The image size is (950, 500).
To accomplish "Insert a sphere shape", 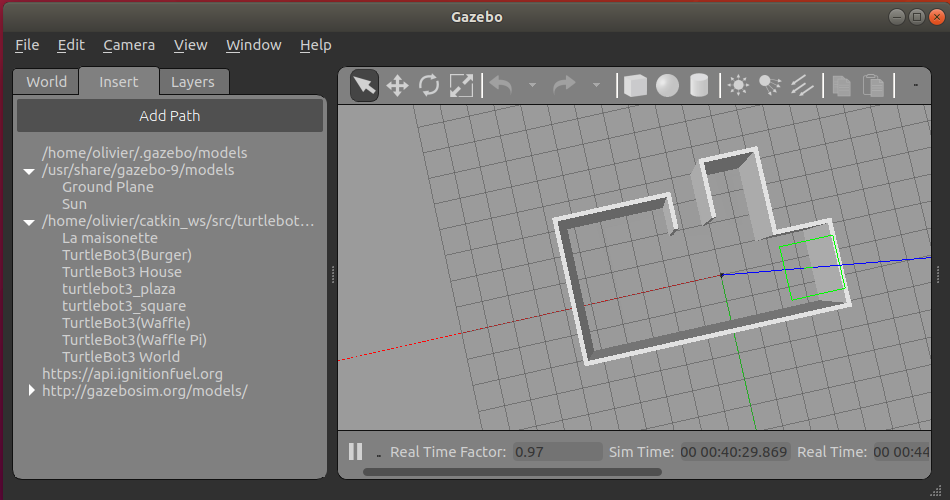I will click(667, 85).
